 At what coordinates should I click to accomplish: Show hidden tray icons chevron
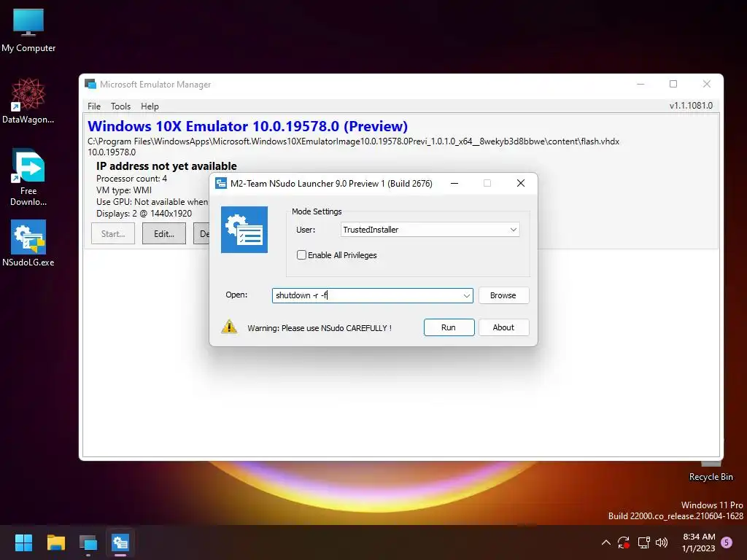click(x=606, y=542)
